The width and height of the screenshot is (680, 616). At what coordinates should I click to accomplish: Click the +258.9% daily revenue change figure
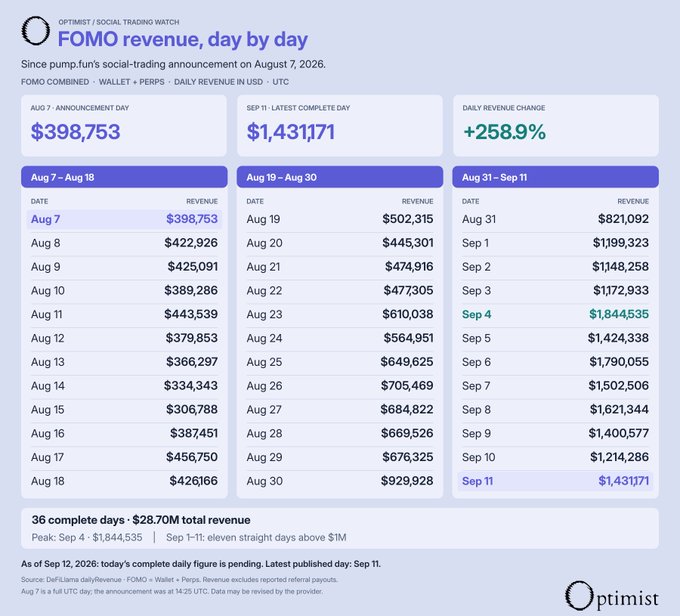(504, 132)
